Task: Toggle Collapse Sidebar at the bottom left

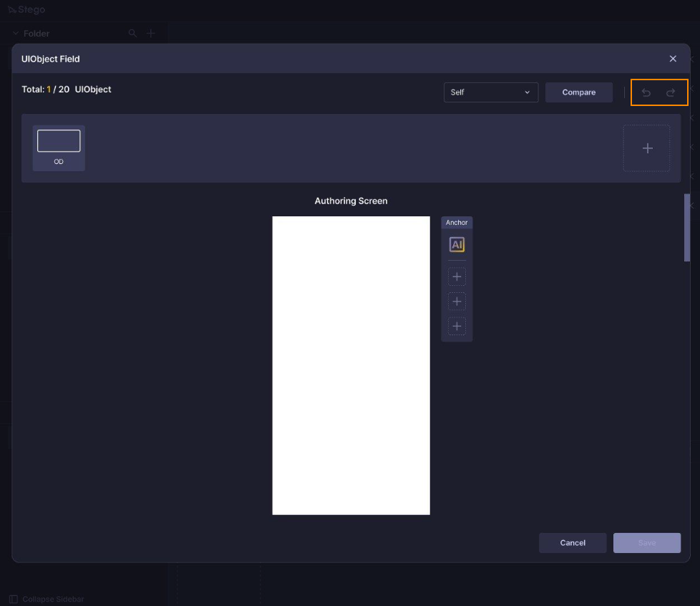Action: coord(47,599)
